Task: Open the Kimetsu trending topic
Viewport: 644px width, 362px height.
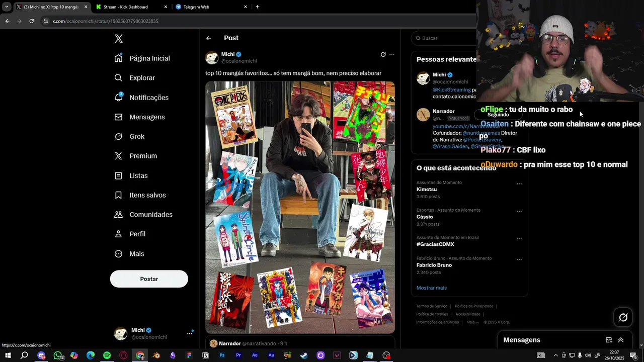Action: [x=427, y=190]
